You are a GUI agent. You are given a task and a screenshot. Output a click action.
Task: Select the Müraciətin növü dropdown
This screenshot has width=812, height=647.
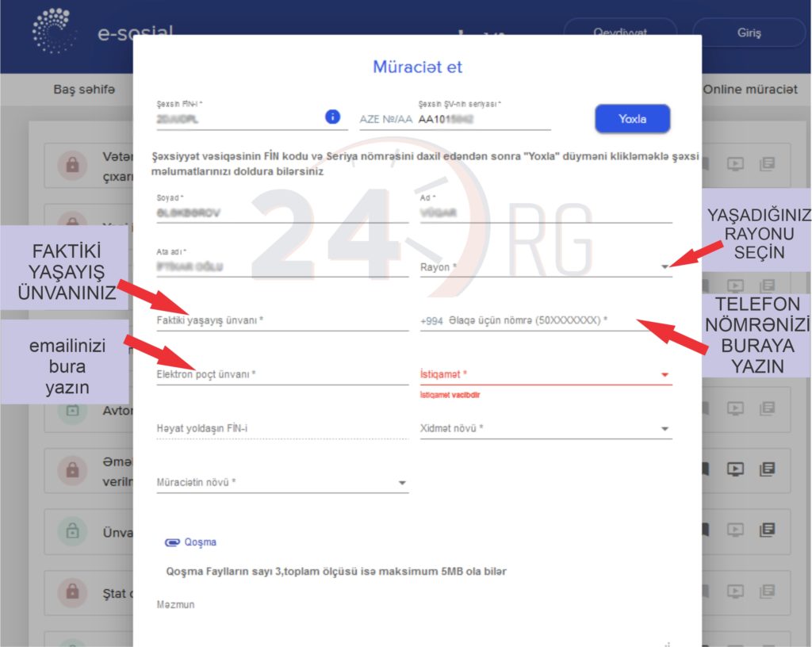282,483
